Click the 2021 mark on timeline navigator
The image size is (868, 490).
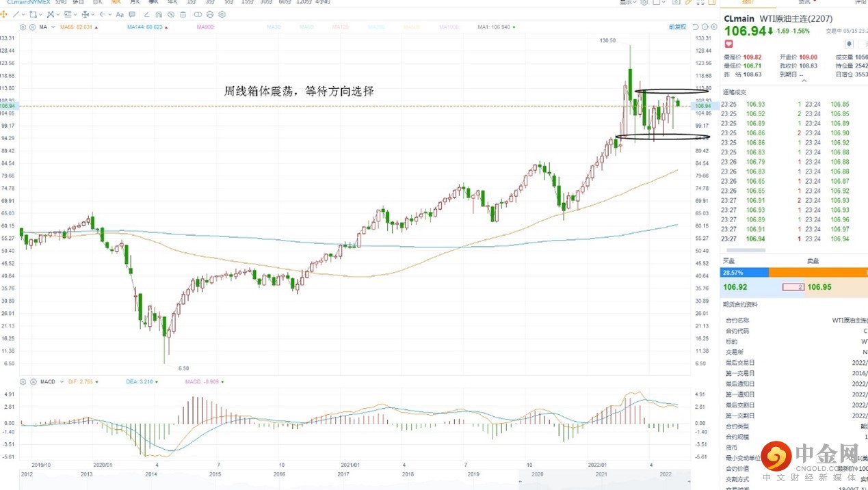pyautogui.click(x=602, y=474)
